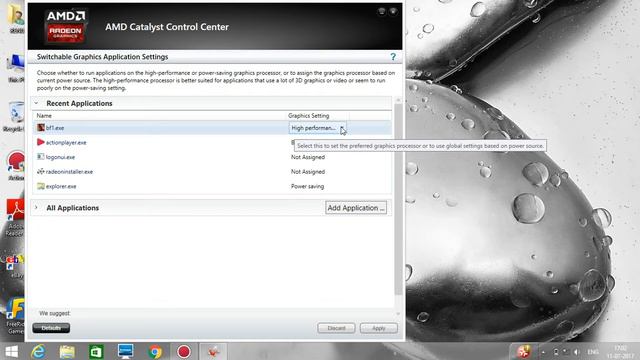Launch Internet Explorer from the taskbar
The height and width of the screenshot is (360, 640).
[38, 351]
